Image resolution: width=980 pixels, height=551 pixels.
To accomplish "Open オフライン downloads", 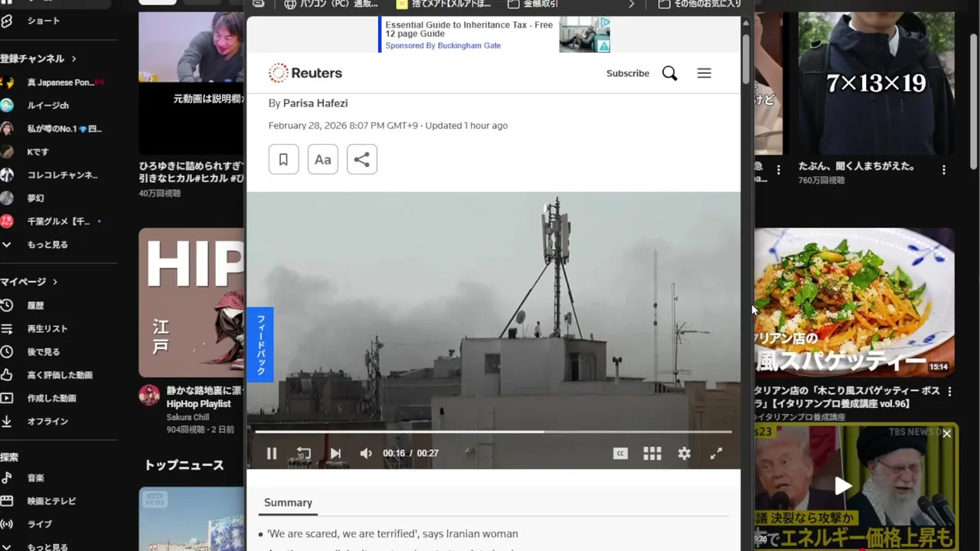I will (x=46, y=422).
